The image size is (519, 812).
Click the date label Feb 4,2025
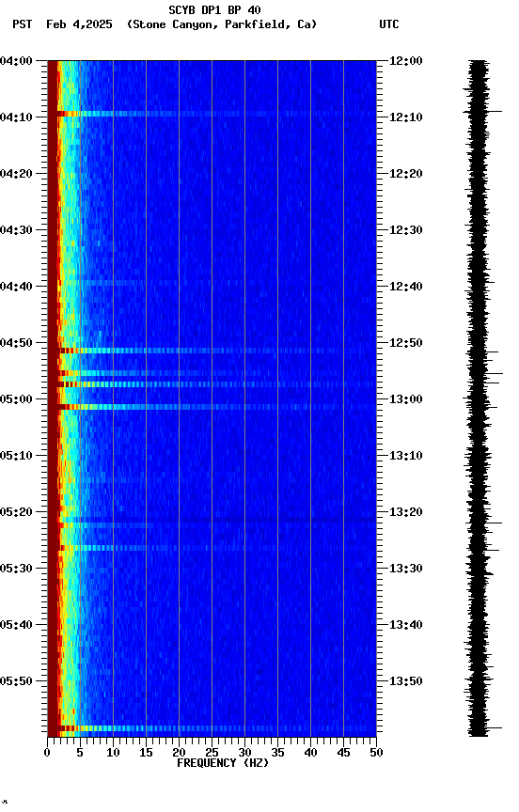pyautogui.click(x=79, y=24)
